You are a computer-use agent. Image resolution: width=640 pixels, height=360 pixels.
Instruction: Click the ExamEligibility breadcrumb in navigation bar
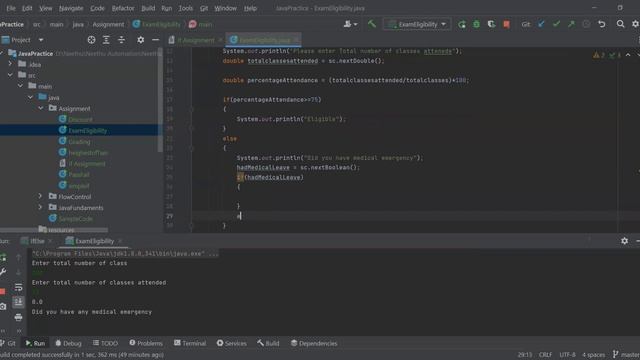pos(157,24)
